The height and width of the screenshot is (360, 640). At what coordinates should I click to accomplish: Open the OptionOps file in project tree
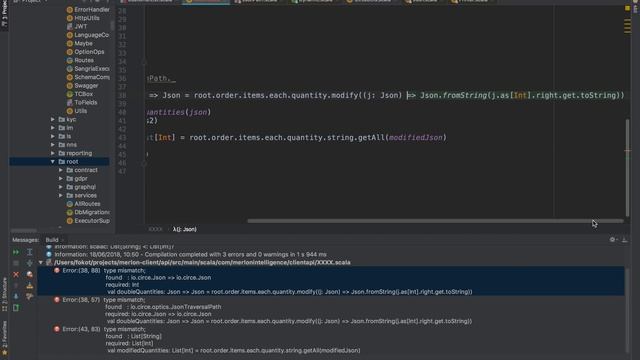(x=89, y=52)
